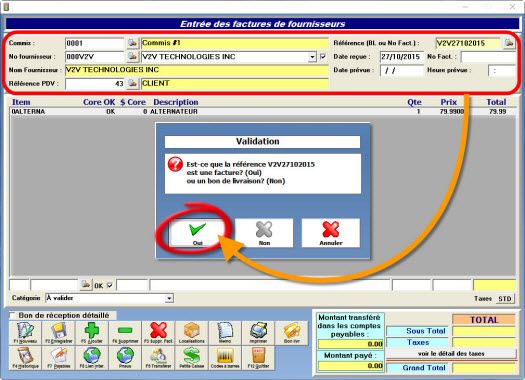Open F4 Historique hourglass icon
This screenshot has width=525, height=380.
25,358
